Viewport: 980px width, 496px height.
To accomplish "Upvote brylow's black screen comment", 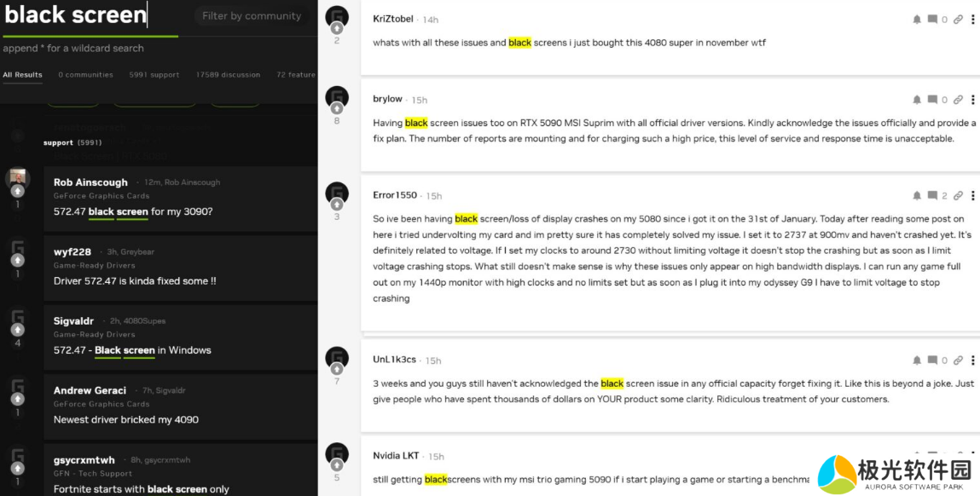I will [x=337, y=109].
